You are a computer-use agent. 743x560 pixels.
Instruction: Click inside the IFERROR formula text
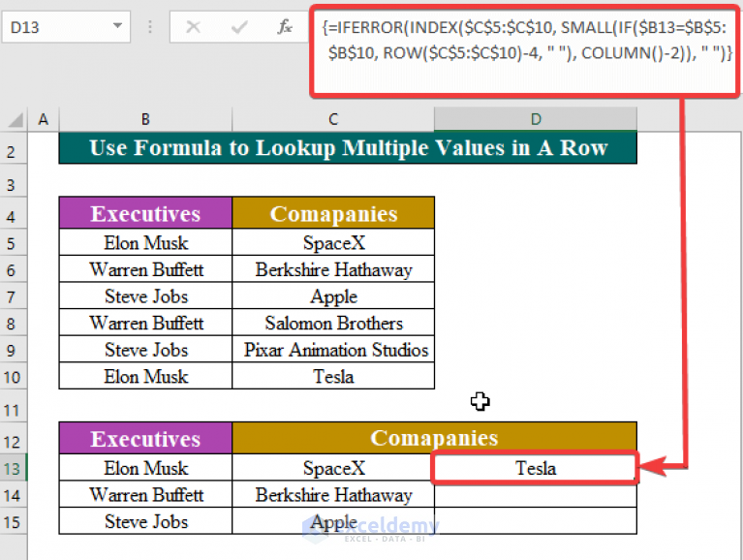click(x=523, y=39)
